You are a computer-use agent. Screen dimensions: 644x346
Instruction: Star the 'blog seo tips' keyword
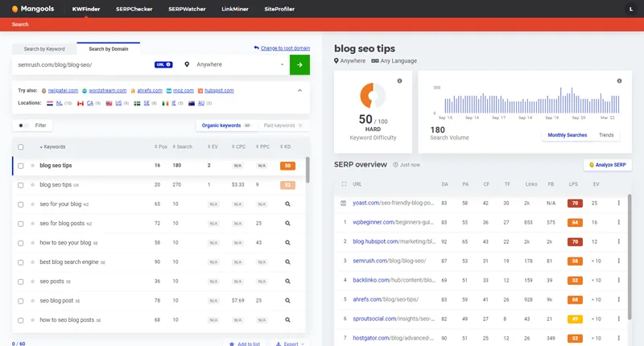(32, 166)
